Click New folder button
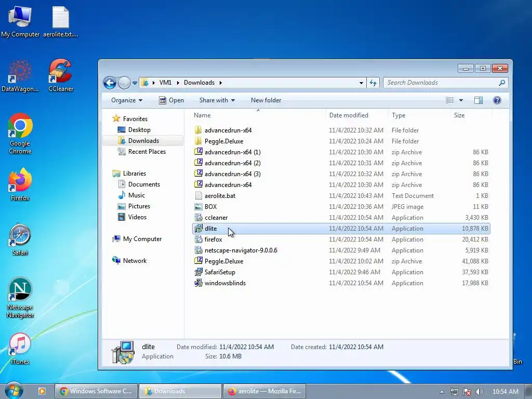Image resolution: width=532 pixels, height=399 pixels. pos(266,100)
